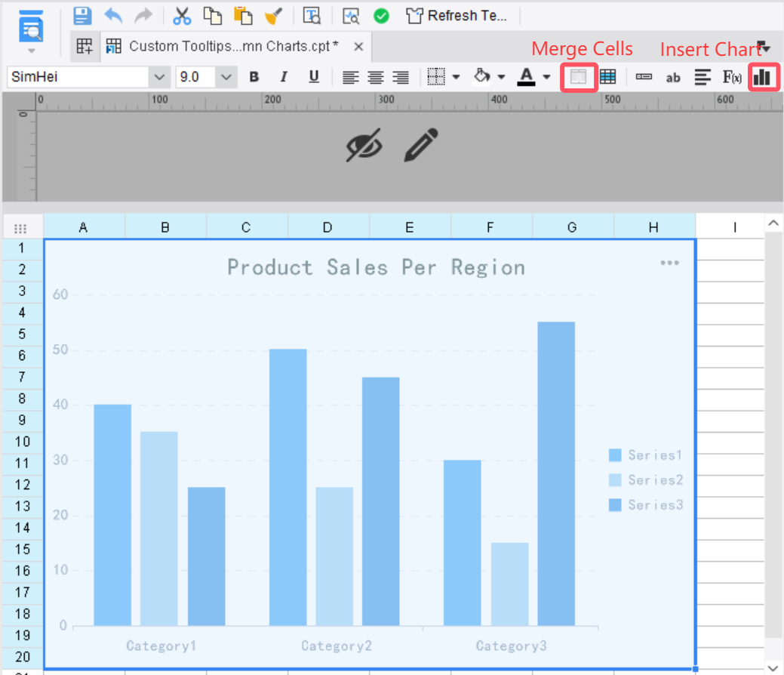The image size is (784, 675).
Task: Toggle the hidden eye icon in parameter pane
Action: (x=364, y=145)
